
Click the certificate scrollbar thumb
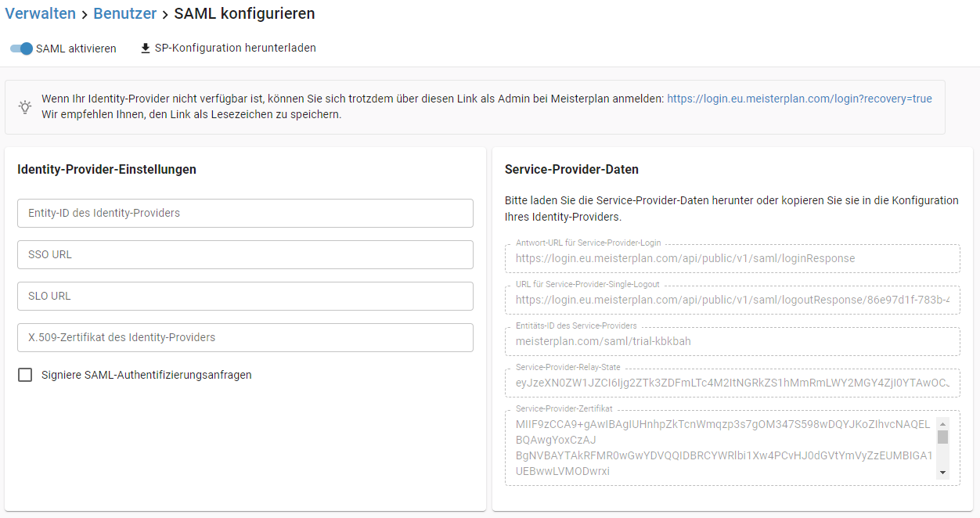[942, 437]
